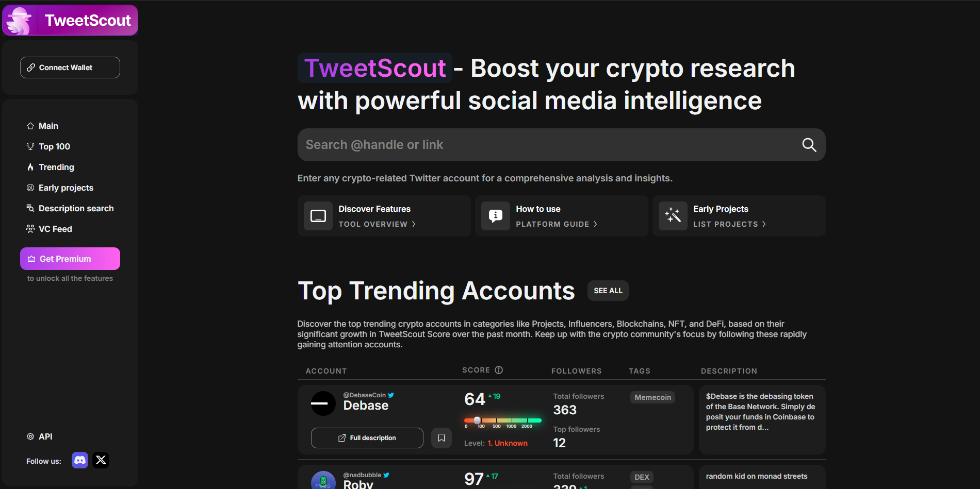This screenshot has width=980, height=489.
Task: Click the search magnifier icon
Action: pos(809,145)
